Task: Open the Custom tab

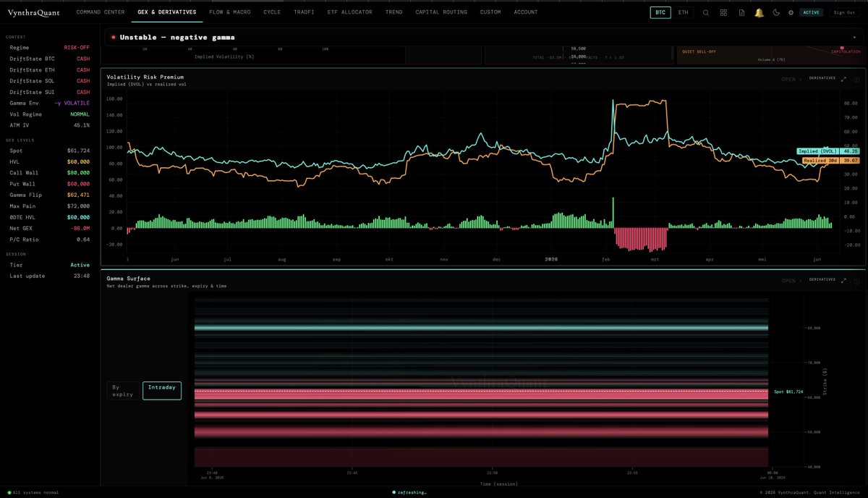Action: tap(490, 12)
